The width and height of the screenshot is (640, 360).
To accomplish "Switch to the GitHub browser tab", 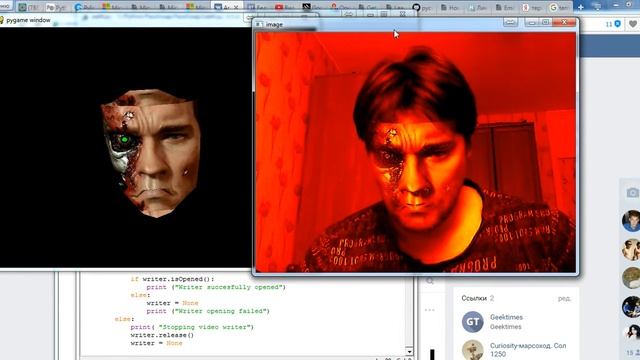I will [422, 7].
